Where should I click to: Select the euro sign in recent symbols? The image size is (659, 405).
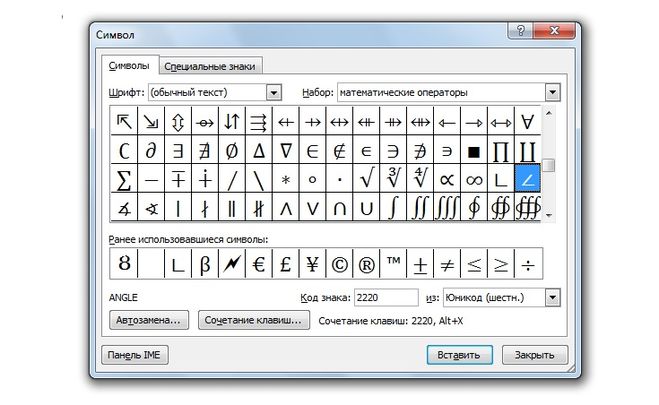coord(257,264)
